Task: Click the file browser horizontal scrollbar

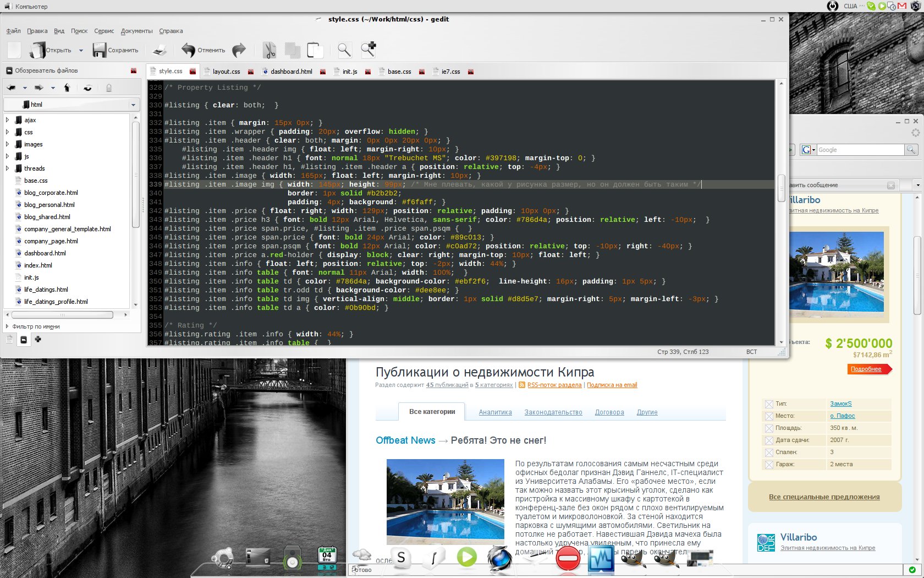Action: pos(62,315)
